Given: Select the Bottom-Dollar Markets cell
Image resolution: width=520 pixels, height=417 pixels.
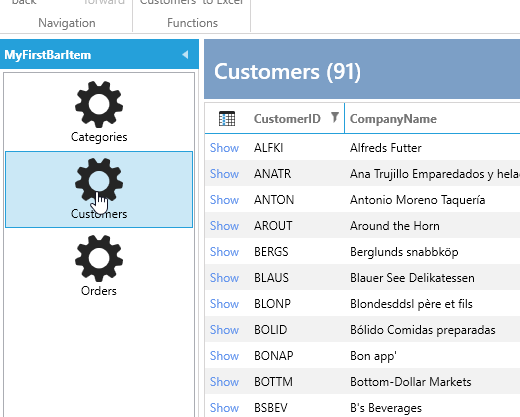Looking at the screenshot, I should [411, 382].
